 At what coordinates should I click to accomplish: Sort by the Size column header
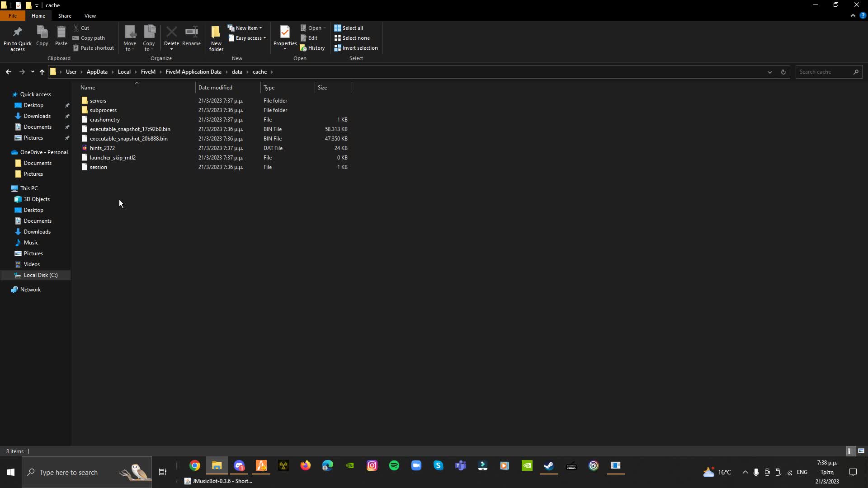point(333,87)
